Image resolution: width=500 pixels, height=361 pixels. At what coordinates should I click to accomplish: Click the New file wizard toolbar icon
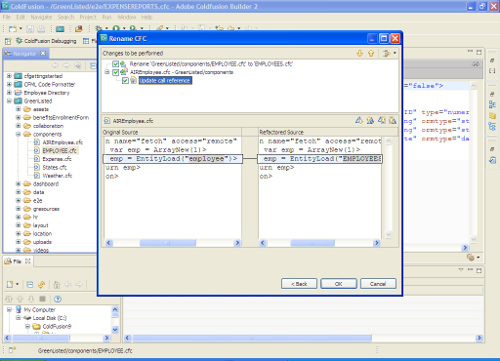(x=13, y=29)
